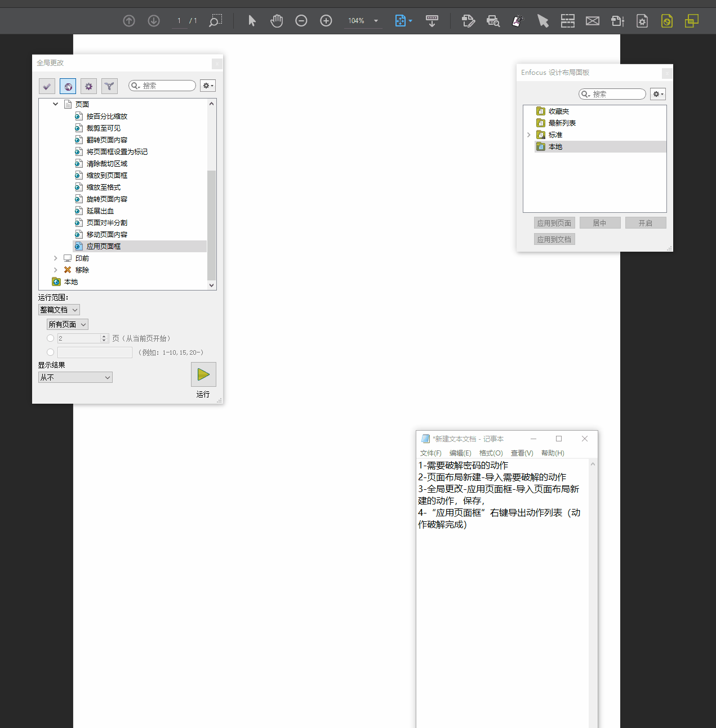
Task: Open the 从不 display results dropdown
Action: click(75, 377)
